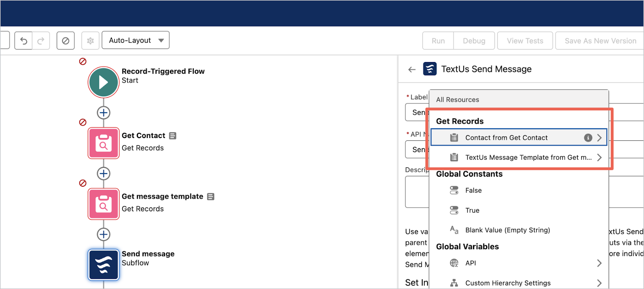Expand Custom Hierarchy Settings chevron
The image size is (644, 289).
click(599, 283)
